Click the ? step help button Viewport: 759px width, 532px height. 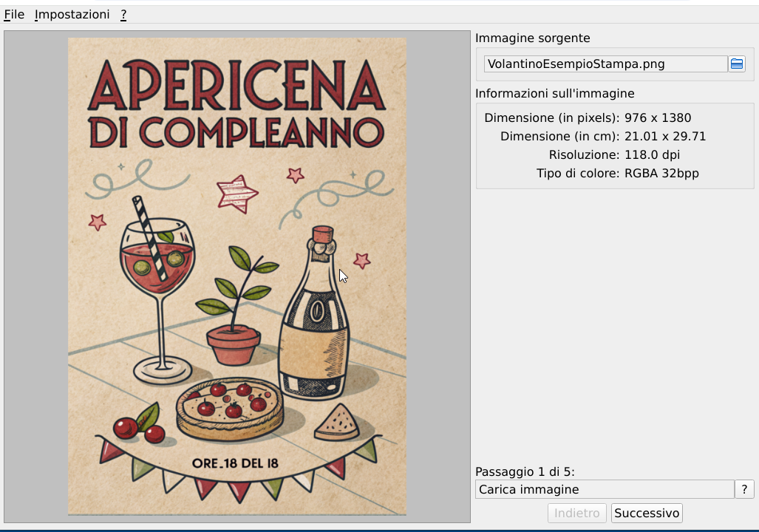point(744,489)
